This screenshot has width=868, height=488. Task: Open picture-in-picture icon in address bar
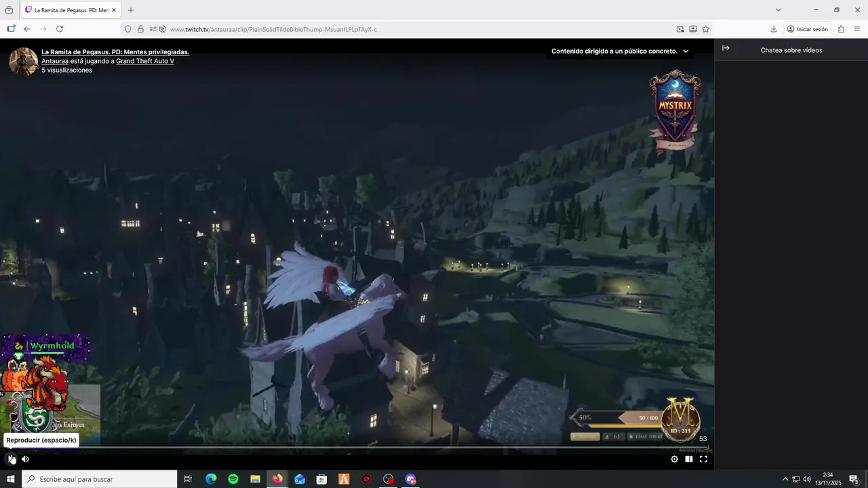680,29
